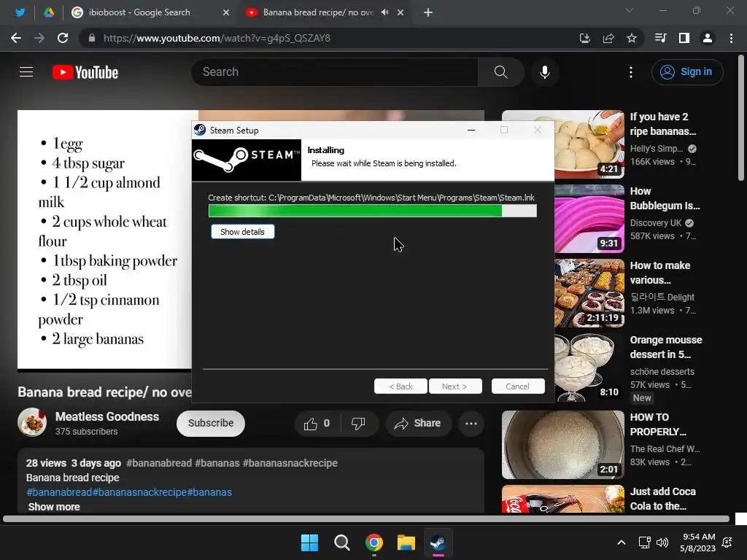Open the Orange mousse dessert video title
Image resolution: width=747 pixels, height=560 pixels.
666,347
